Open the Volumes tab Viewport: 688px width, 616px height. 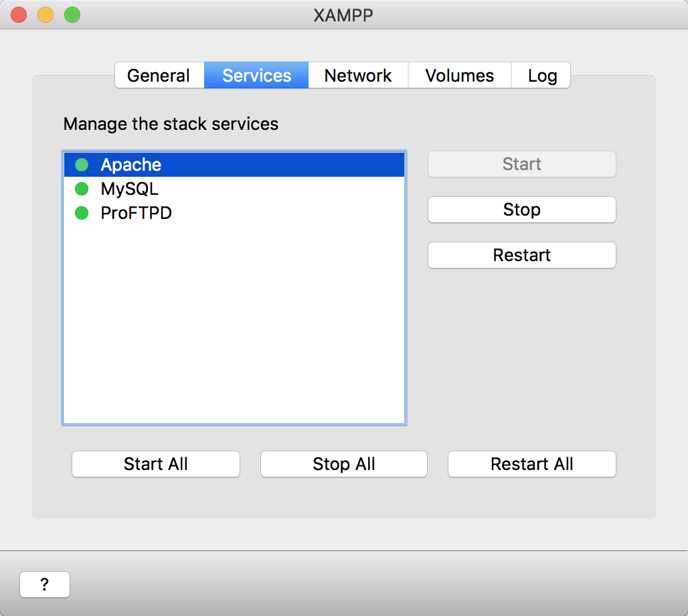point(459,76)
